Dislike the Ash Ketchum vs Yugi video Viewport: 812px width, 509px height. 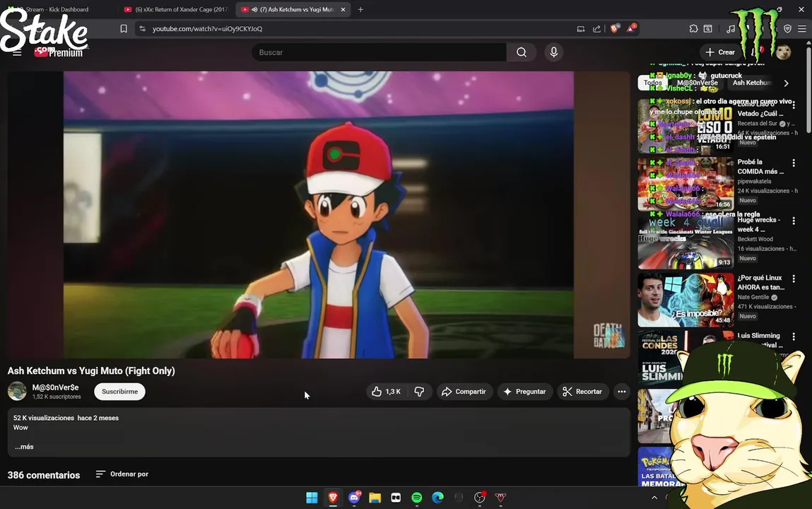click(420, 392)
